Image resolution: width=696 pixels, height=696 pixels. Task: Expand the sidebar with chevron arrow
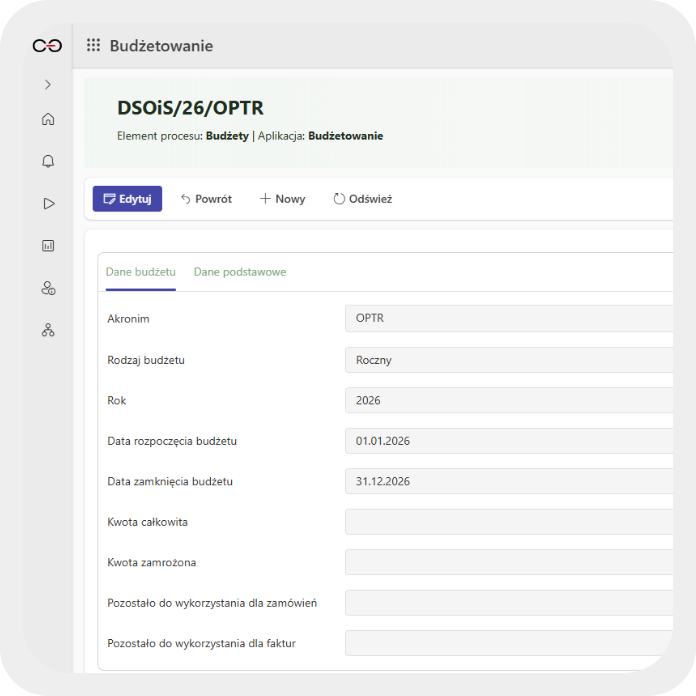tap(48, 85)
